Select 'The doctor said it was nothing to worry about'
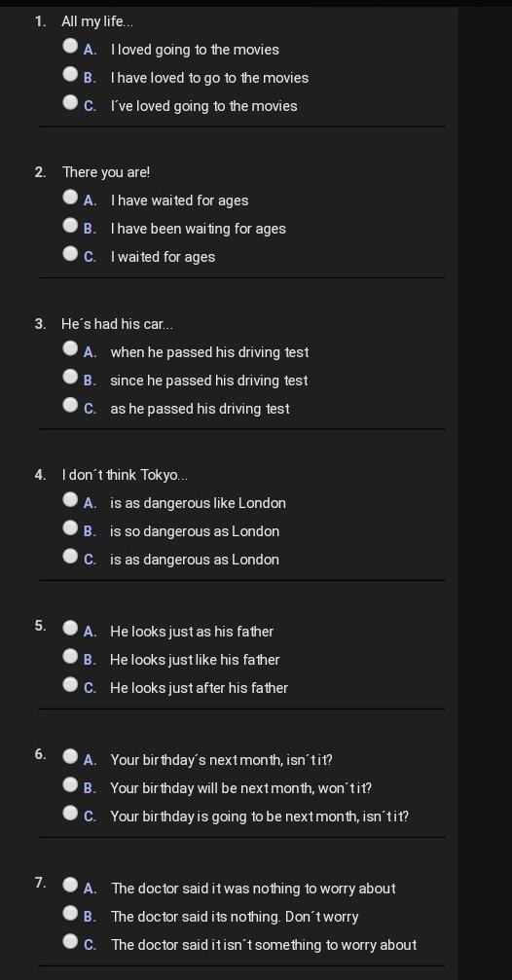This screenshot has height=980, width=512. pos(70,885)
